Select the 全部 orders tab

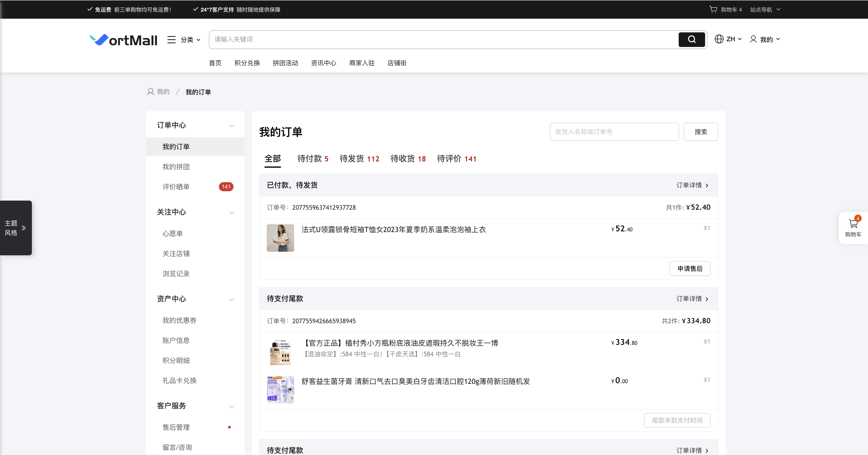(x=273, y=159)
